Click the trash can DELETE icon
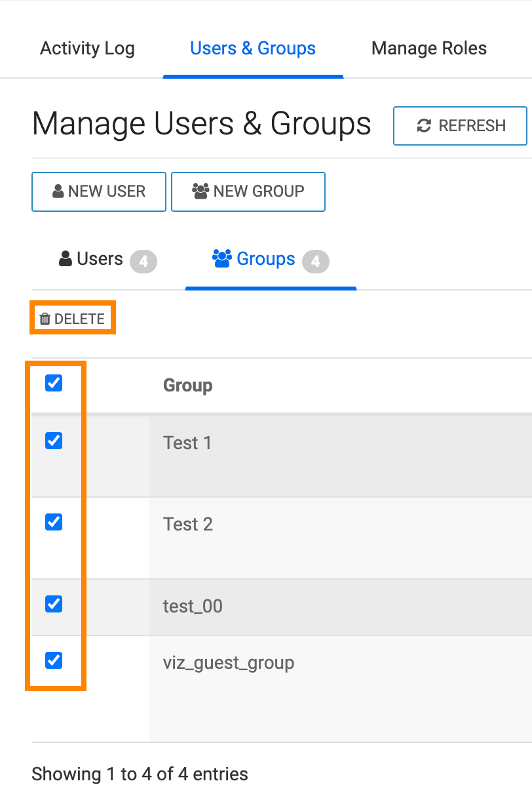The image size is (532, 800). point(45,319)
